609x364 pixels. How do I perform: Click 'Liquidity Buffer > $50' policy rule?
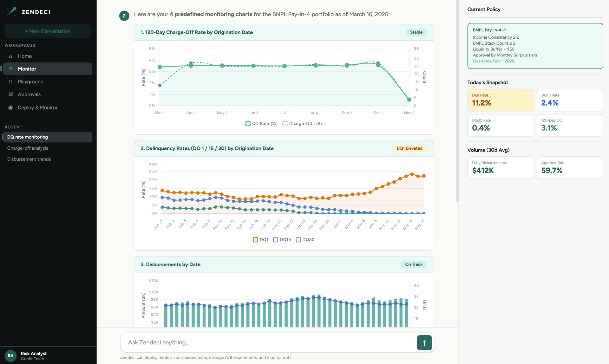point(494,49)
